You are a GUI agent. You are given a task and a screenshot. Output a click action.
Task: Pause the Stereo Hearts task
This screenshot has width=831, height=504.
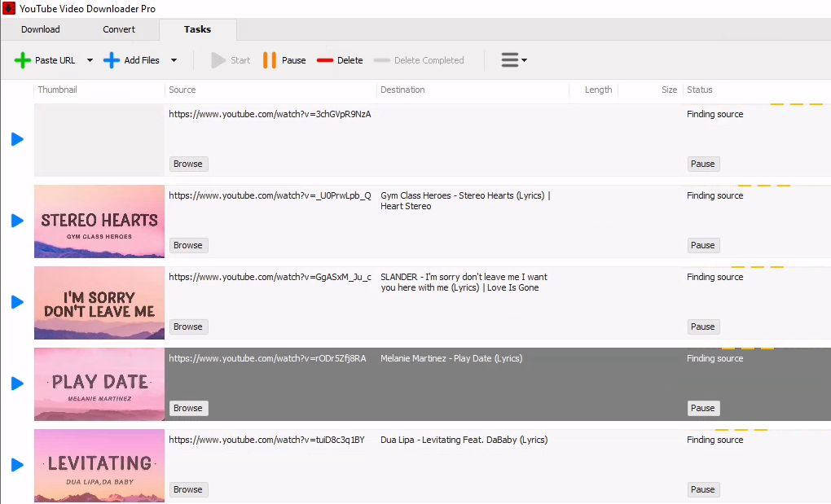pos(703,246)
